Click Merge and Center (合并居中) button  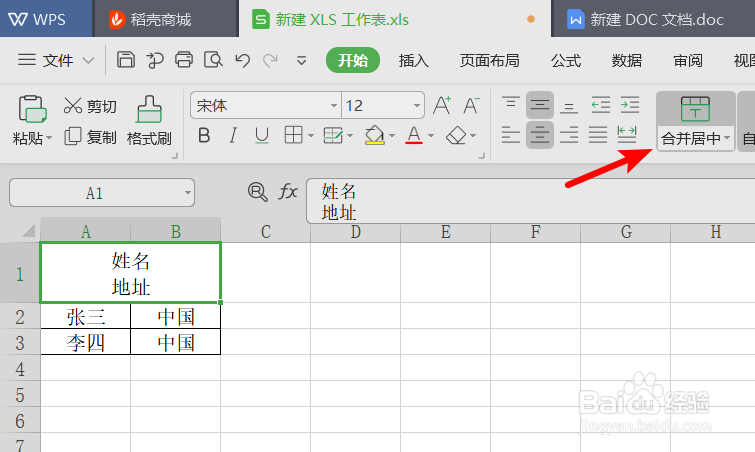pos(695,121)
